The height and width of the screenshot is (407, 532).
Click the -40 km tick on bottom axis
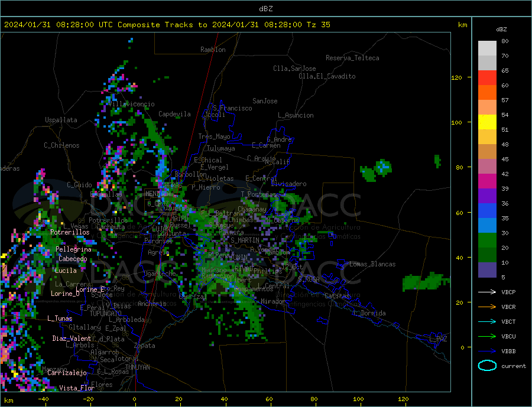[x=43, y=399]
